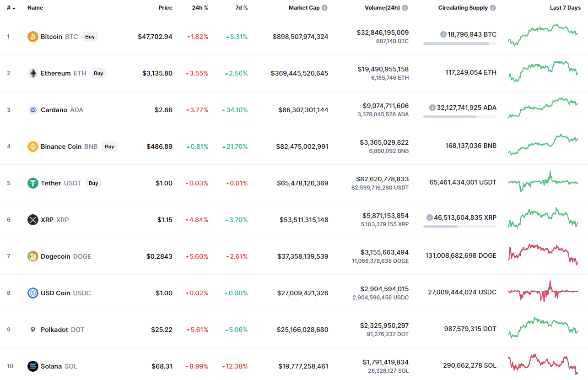Open Solana's red 7-day sparkline chart

click(543, 364)
